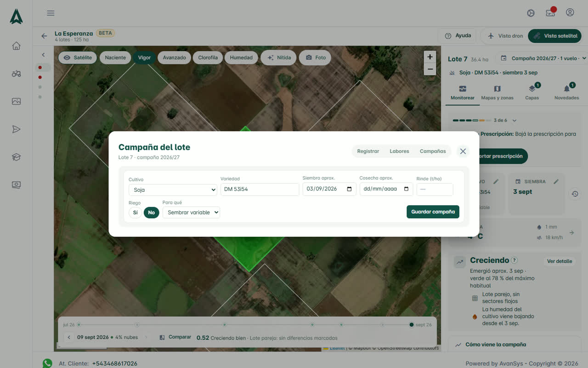Screen dimensions: 588x368
Task: Select the sept 26 timeline point
Action: [x=412, y=325]
